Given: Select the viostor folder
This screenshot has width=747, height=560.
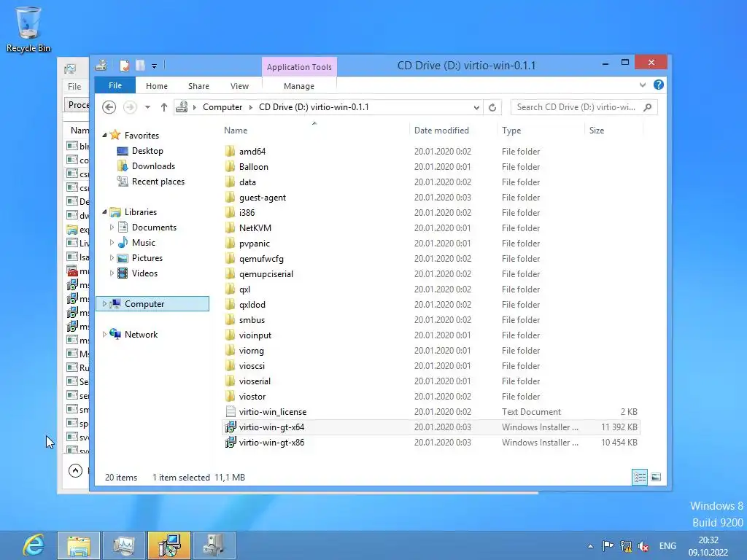Looking at the screenshot, I should click(x=252, y=396).
